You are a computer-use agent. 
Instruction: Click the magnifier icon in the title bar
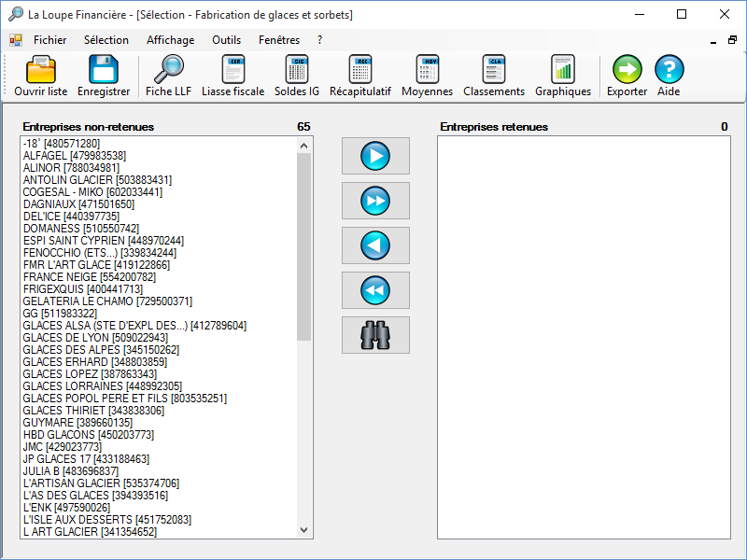tap(16, 14)
